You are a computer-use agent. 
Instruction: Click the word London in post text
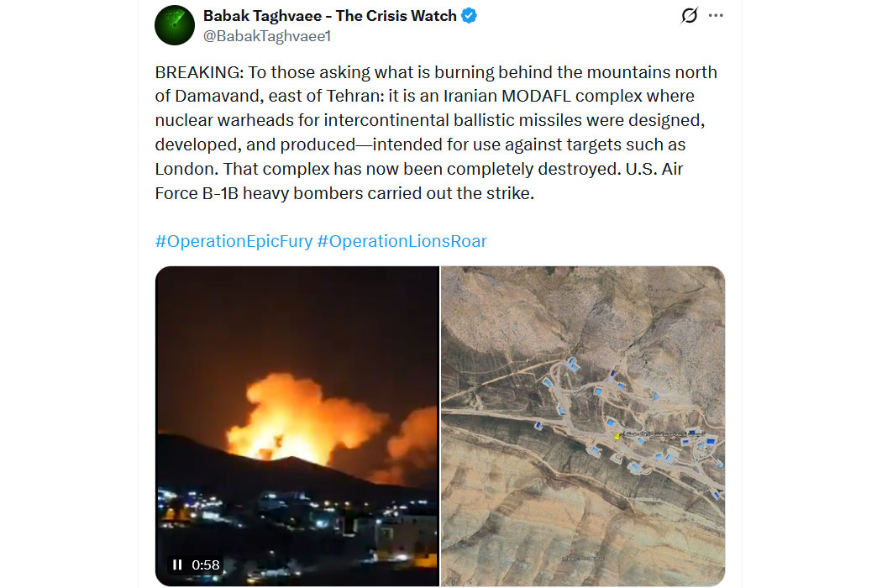pos(184,170)
